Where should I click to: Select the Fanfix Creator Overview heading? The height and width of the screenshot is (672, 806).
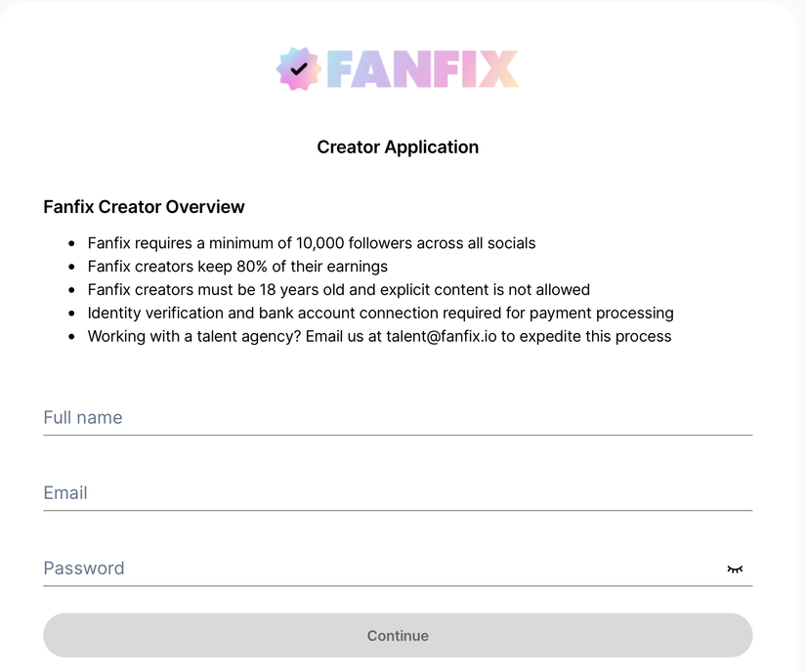coord(144,206)
